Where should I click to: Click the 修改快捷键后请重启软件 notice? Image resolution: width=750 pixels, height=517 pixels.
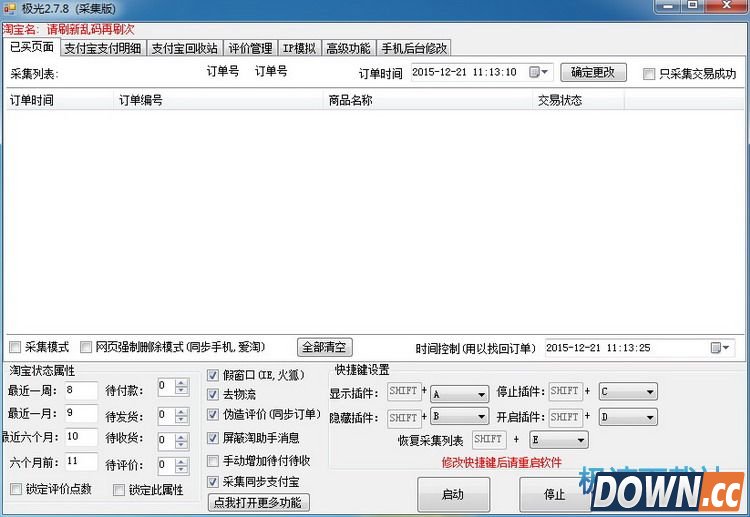point(501,462)
